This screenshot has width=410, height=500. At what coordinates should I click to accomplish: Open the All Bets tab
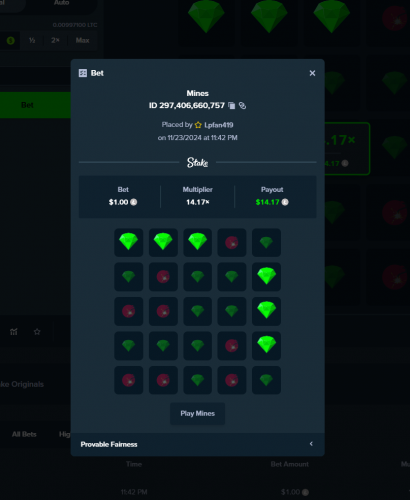click(24, 434)
